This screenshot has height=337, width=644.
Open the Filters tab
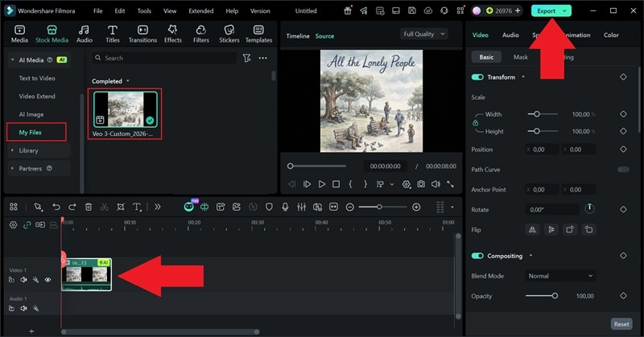point(200,34)
